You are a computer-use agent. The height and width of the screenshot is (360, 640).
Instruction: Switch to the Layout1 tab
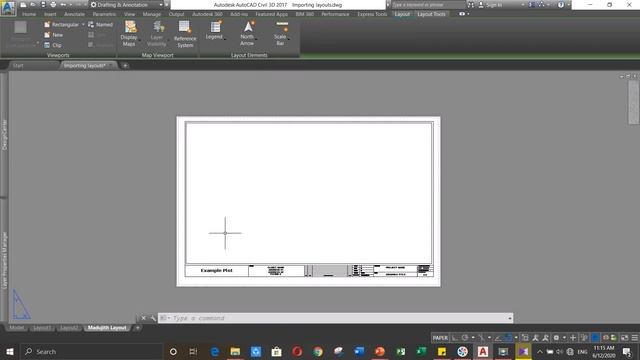[x=42, y=328]
